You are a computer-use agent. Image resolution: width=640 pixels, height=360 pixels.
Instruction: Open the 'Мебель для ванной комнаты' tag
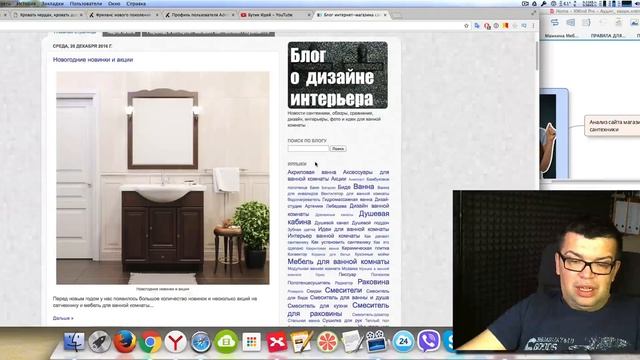[x=338, y=262]
